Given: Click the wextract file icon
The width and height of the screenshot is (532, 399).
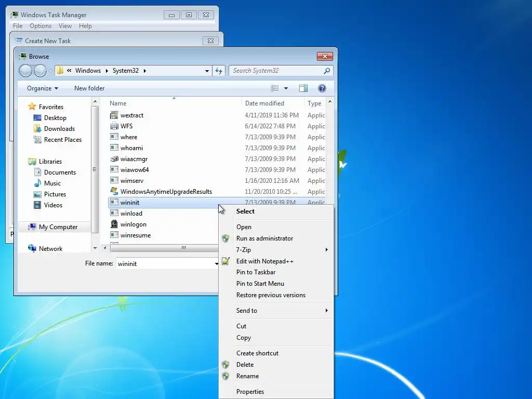Looking at the screenshot, I should pyautogui.click(x=114, y=115).
